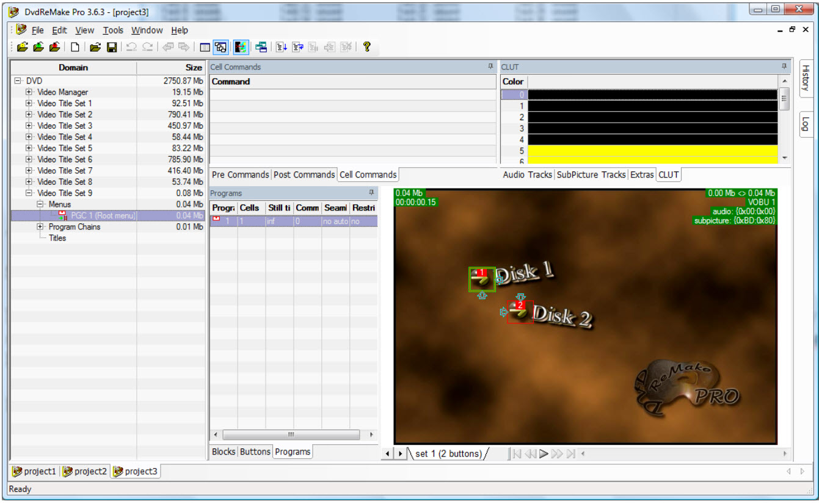
Task: Click the navigate back arrow icon in toolbar
Action: click(x=167, y=47)
